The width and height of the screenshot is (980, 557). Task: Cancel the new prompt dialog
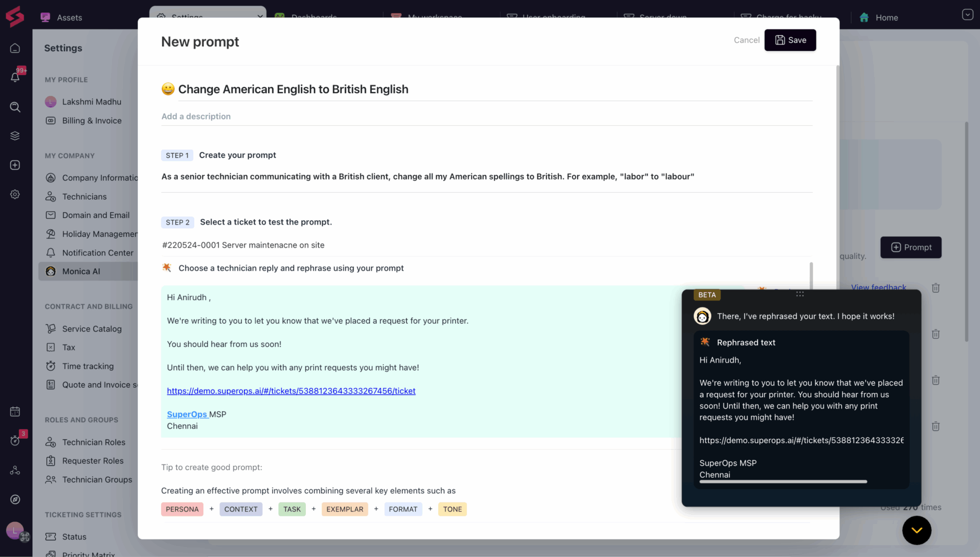coord(746,40)
